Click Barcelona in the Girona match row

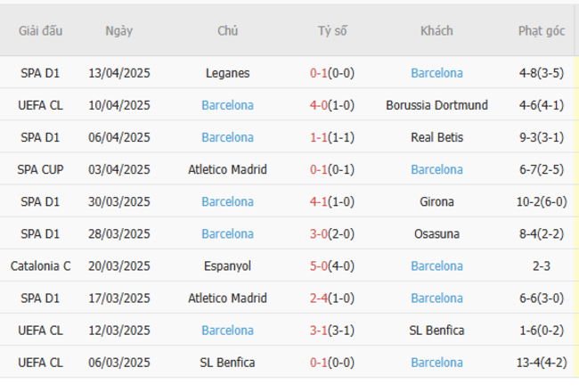point(227,201)
